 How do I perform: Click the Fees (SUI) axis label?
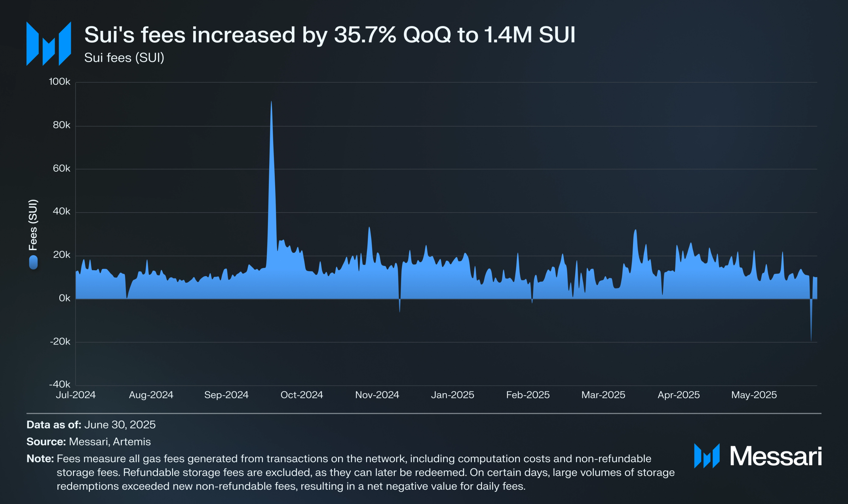[x=33, y=225]
